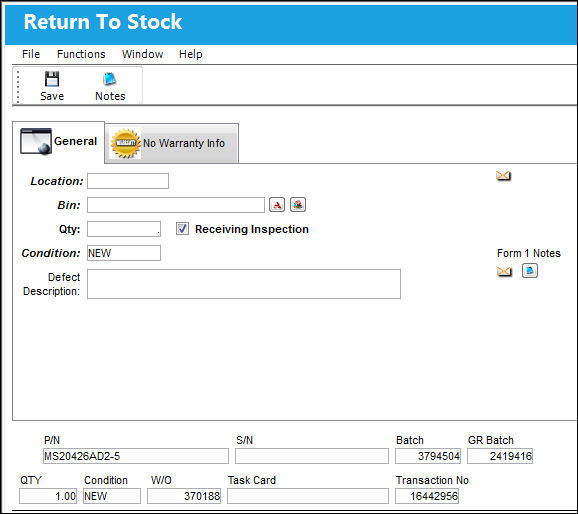
Task: Click the bin picker icon right of the red A
Action: tap(298, 205)
